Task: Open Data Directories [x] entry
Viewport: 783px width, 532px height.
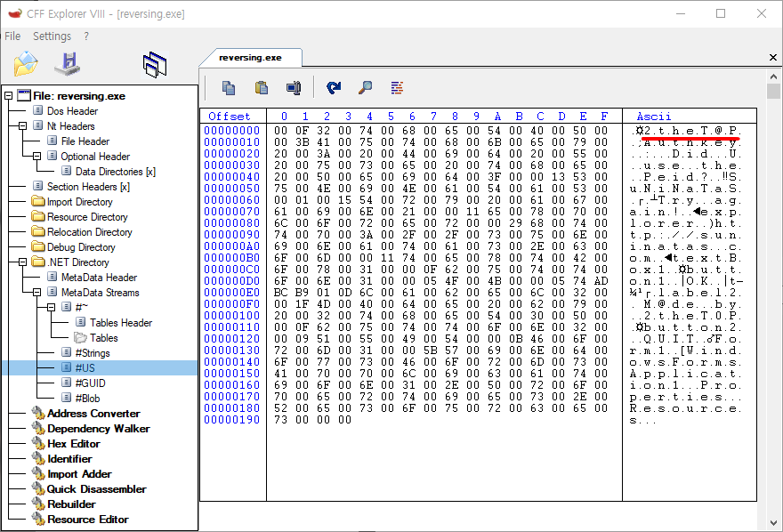Action: coord(116,171)
